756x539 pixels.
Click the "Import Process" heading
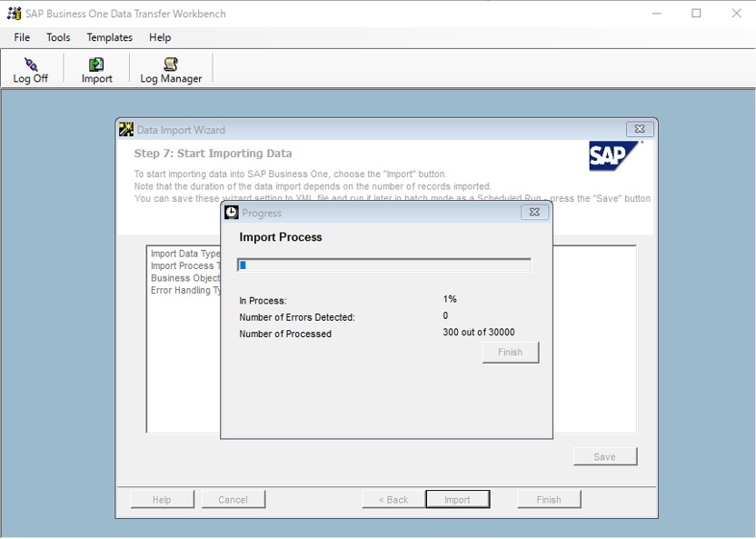point(281,237)
